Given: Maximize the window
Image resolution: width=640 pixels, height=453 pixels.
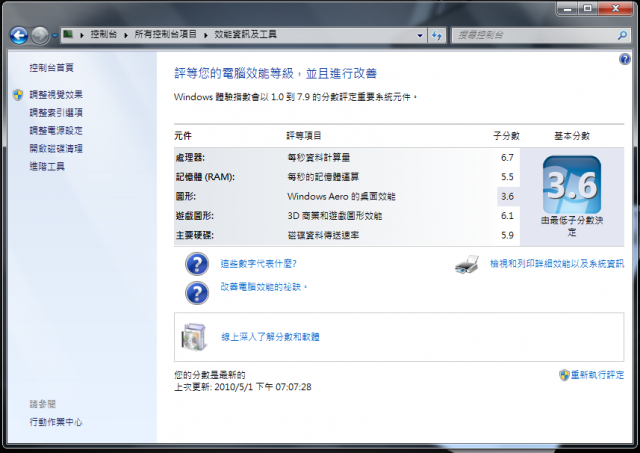Looking at the screenshot, I should click(x=587, y=9).
